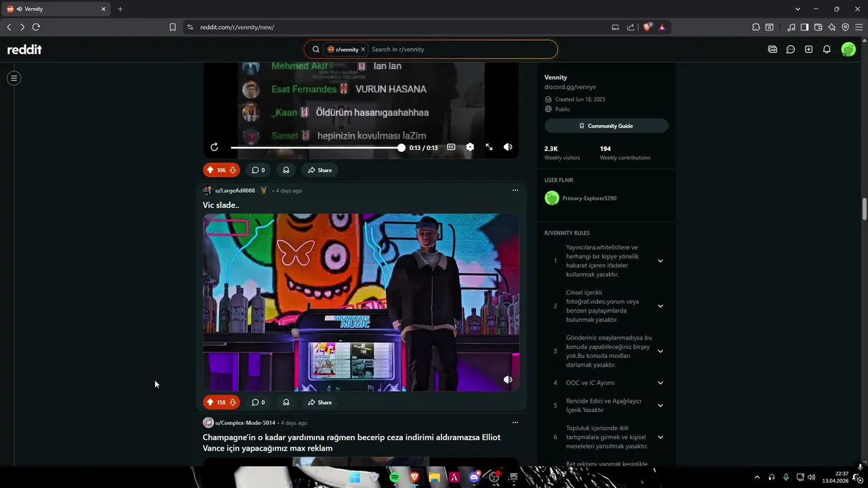Expand the OOC ve IC Ayrımı rule
Image resolution: width=868 pixels, height=488 pixels.
click(660, 383)
